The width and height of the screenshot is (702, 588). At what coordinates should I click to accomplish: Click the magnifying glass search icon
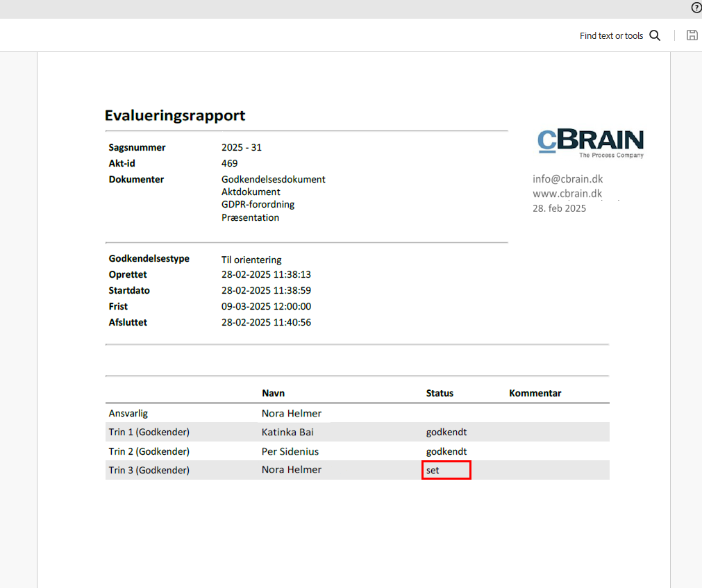click(655, 35)
